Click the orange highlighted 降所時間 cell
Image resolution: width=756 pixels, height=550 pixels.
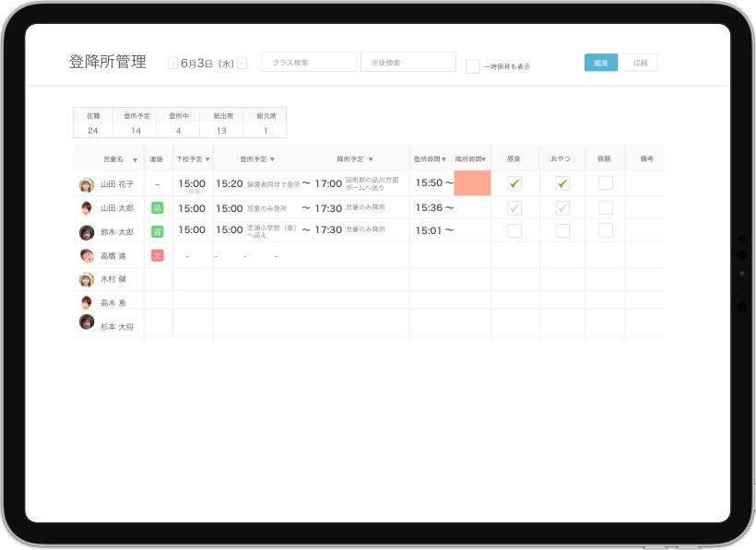click(x=472, y=183)
